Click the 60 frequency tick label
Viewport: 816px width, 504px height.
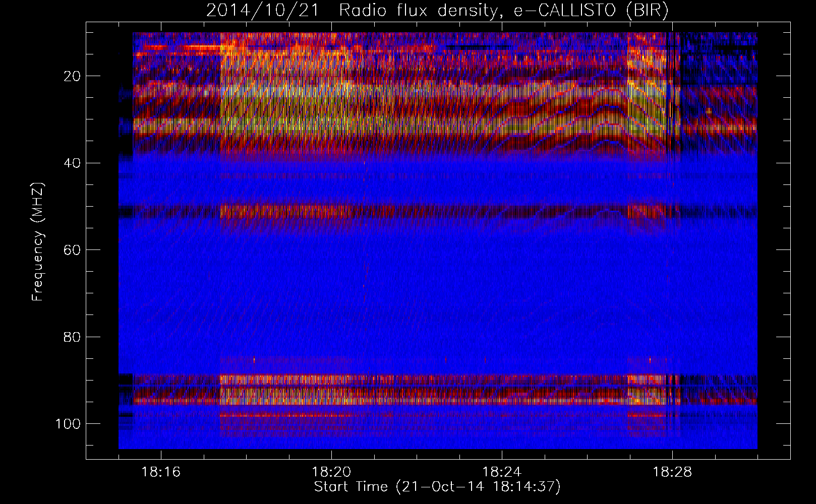pos(72,250)
